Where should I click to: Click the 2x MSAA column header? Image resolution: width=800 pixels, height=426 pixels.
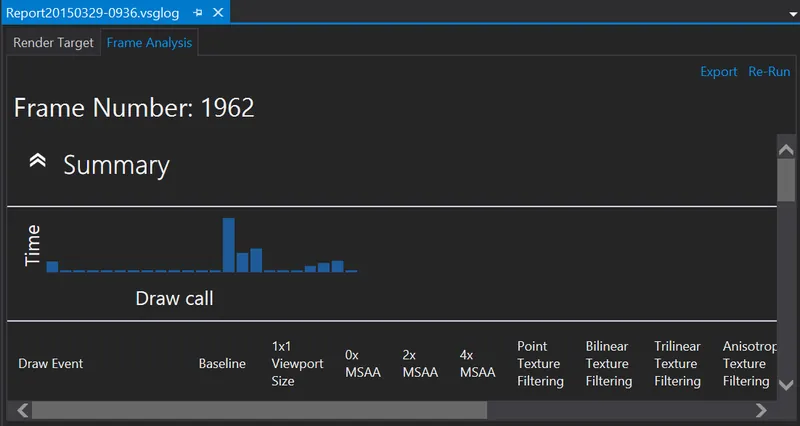coord(420,364)
